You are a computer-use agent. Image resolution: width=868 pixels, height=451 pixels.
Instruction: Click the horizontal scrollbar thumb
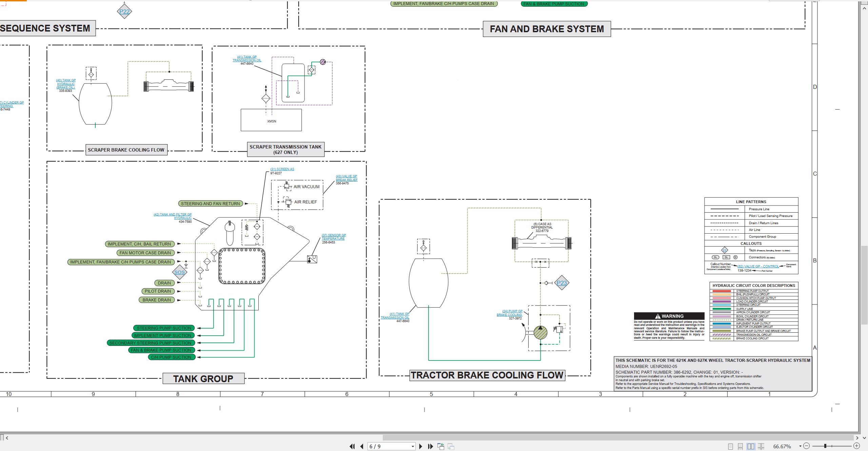pos(618,438)
